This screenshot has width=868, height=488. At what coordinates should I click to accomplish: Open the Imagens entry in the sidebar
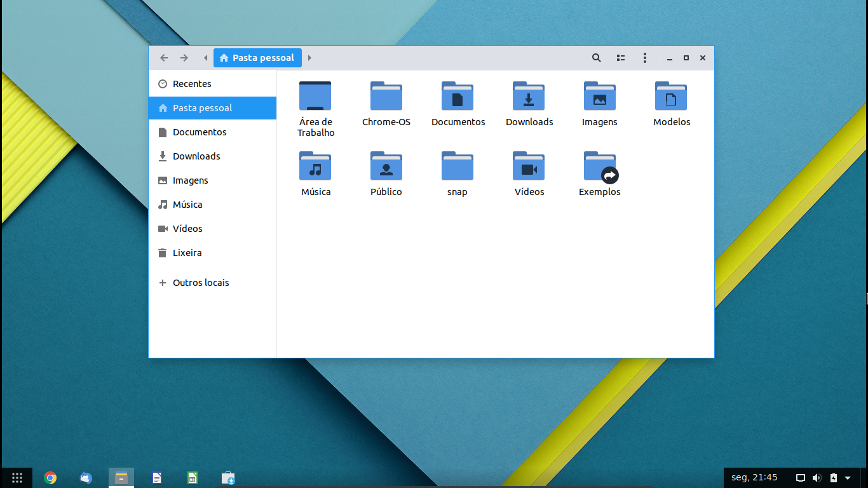click(x=190, y=180)
